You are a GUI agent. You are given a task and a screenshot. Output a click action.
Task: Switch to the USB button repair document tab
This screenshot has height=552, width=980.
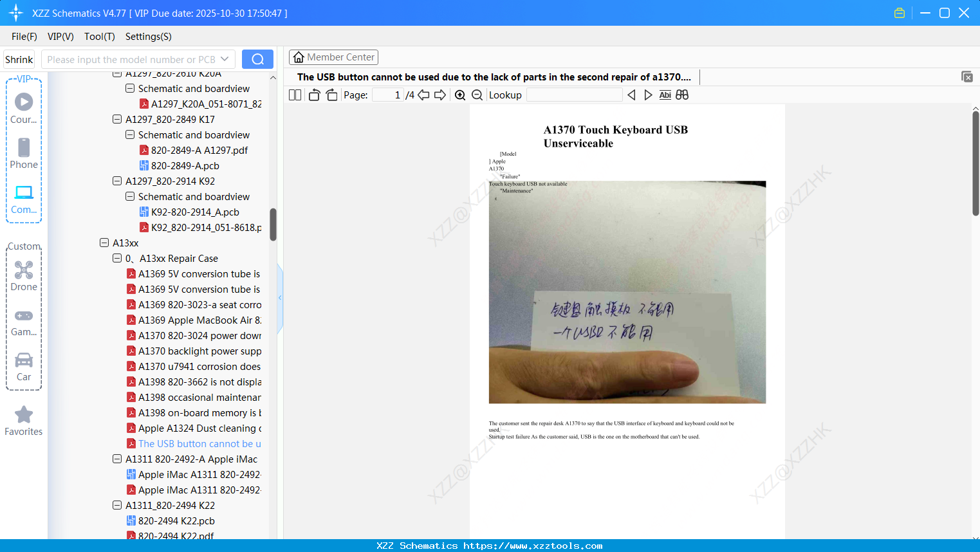[x=494, y=77]
